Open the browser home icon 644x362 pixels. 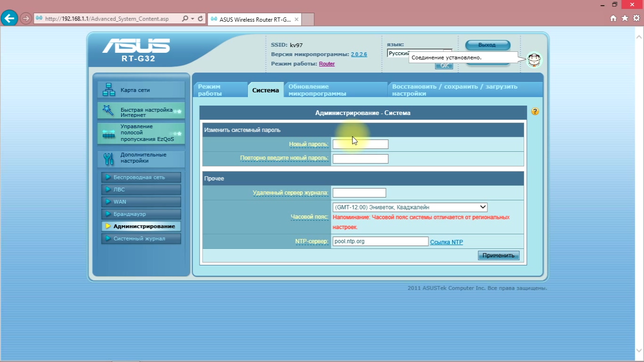tap(613, 18)
